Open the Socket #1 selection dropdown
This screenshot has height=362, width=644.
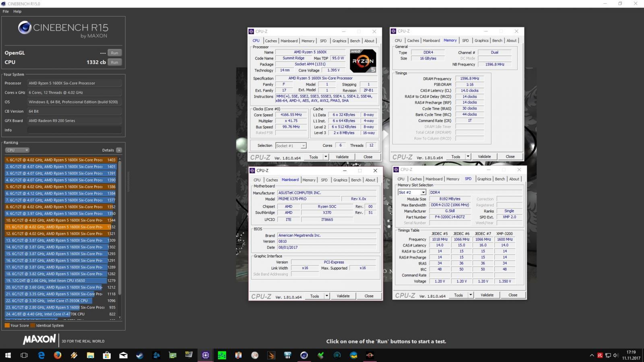[291, 146]
